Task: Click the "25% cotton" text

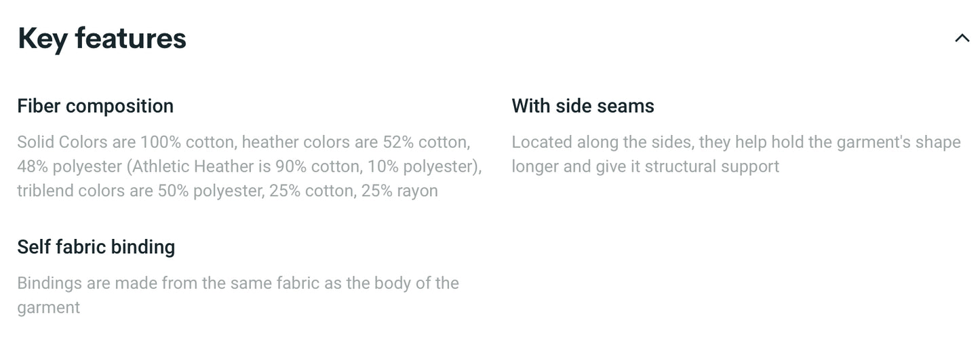Action: 311,191
